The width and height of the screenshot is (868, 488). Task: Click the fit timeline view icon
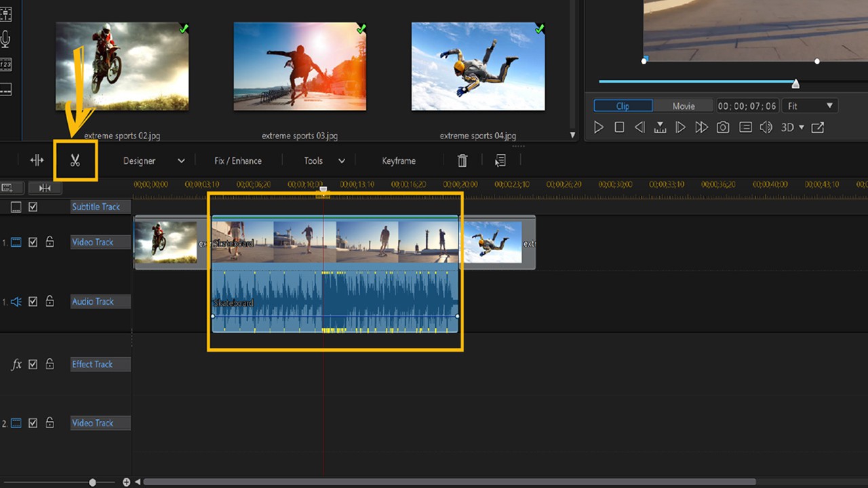click(45, 188)
